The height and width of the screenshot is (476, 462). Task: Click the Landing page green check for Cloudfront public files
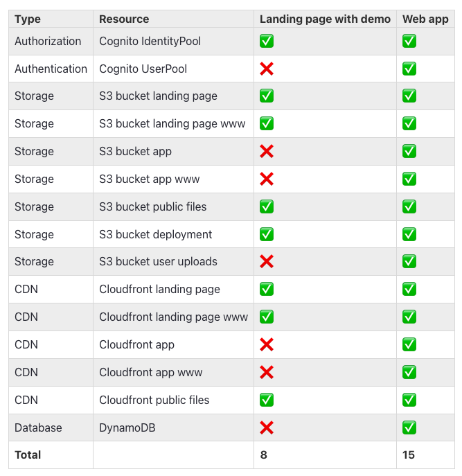click(x=267, y=400)
